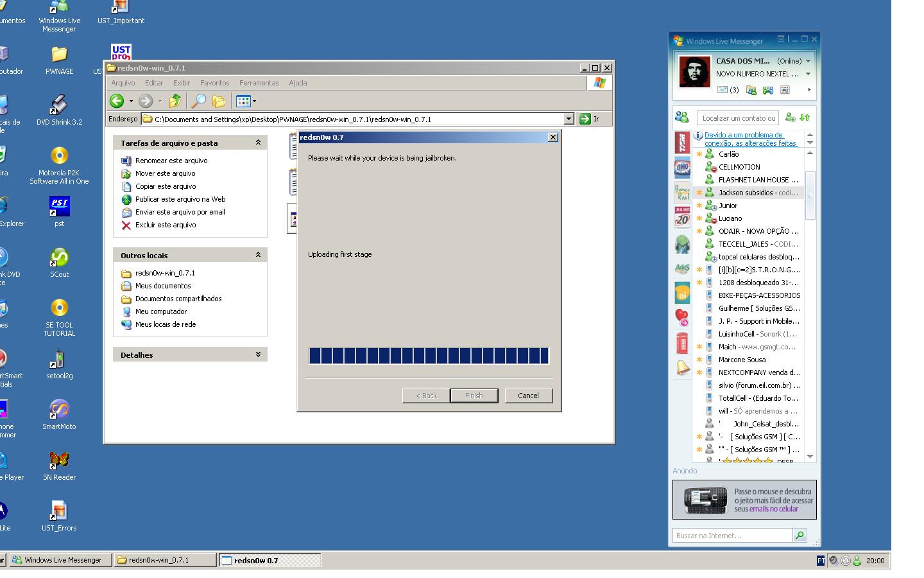Click the Messenger groups people icon

click(768, 90)
